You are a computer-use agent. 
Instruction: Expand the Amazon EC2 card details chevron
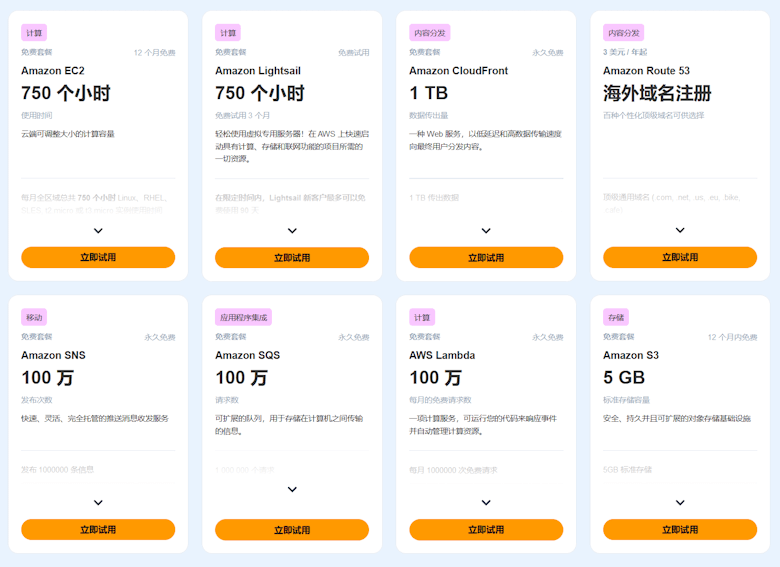pos(98,231)
